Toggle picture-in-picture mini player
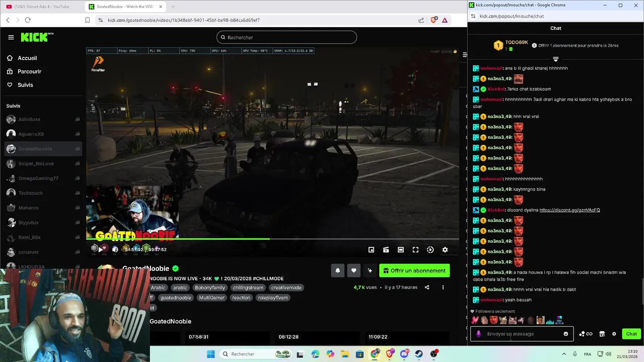 pyautogui.click(x=371, y=250)
